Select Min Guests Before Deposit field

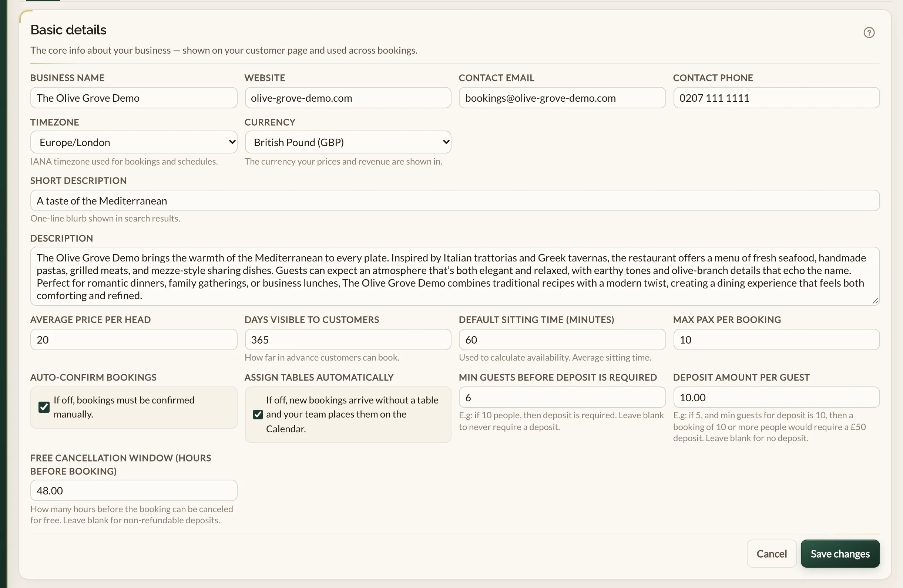(x=562, y=397)
